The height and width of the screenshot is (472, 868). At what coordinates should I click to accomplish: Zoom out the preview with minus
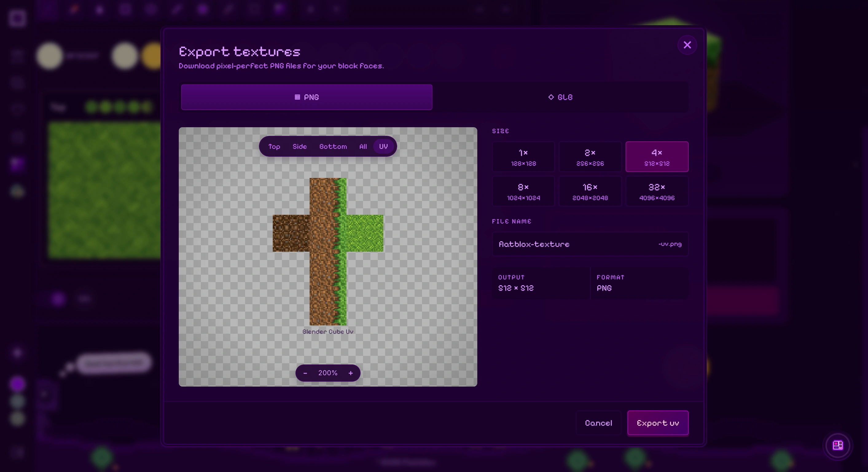(305, 373)
